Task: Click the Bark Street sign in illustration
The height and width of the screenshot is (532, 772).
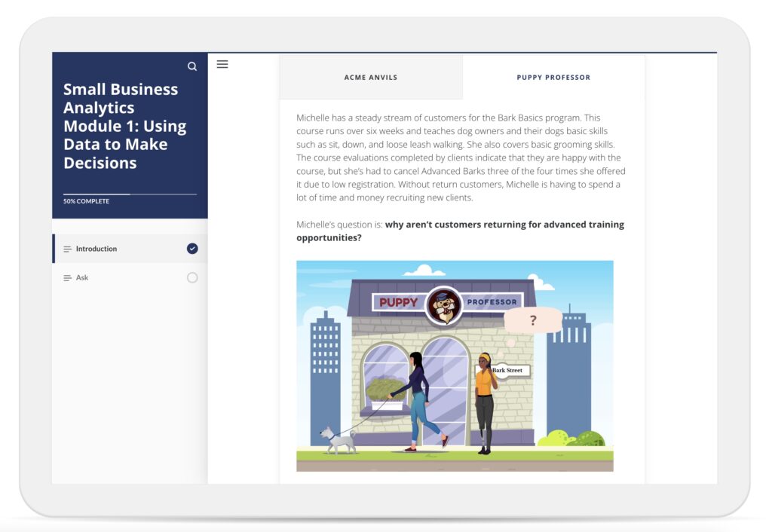Action: click(507, 371)
